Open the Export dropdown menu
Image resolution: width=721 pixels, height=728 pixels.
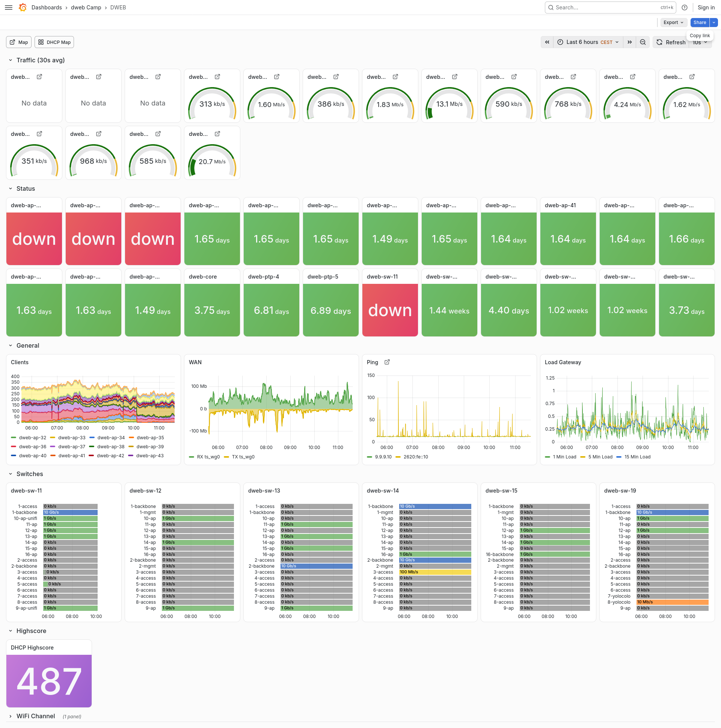(674, 23)
